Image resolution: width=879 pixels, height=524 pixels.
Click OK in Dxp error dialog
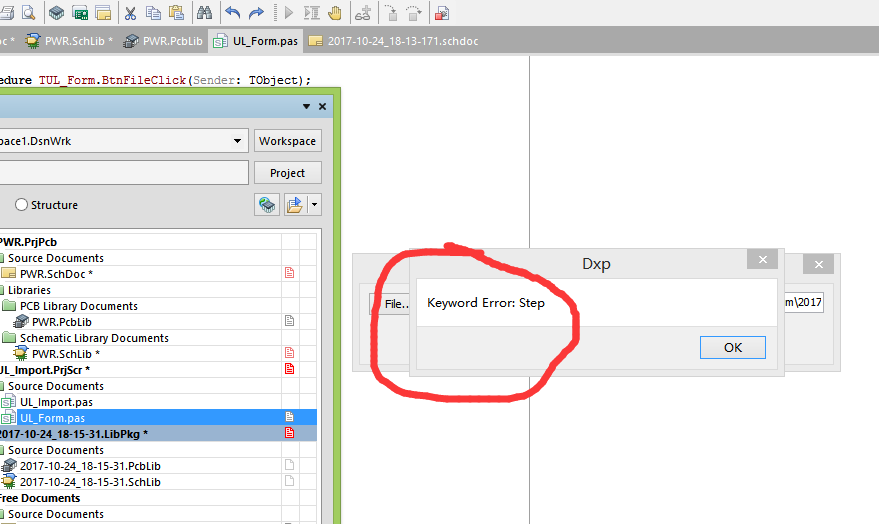pyautogui.click(x=733, y=347)
